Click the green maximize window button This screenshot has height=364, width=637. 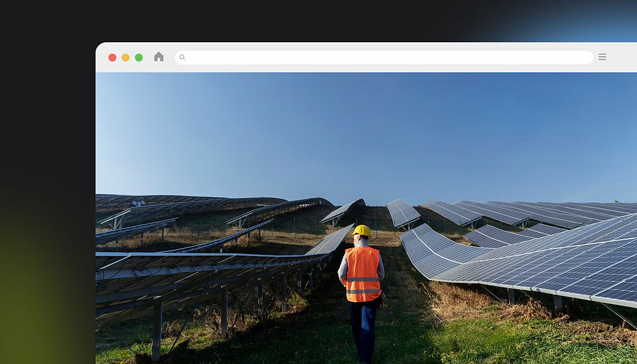pos(139,57)
